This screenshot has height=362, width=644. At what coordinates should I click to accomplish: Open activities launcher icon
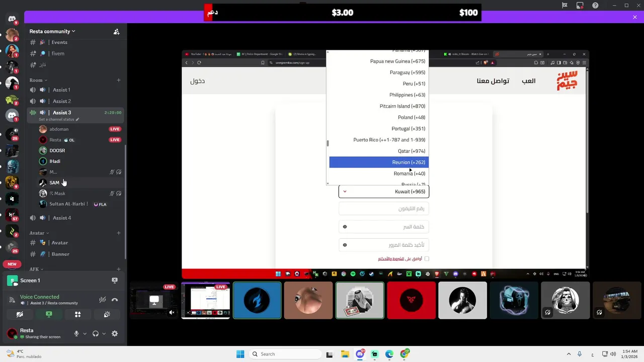coord(78,314)
